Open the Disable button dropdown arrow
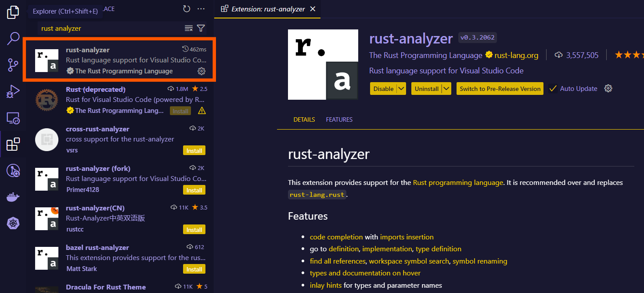Image resolution: width=644 pixels, height=293 pixels. click(x=401, y=88)
